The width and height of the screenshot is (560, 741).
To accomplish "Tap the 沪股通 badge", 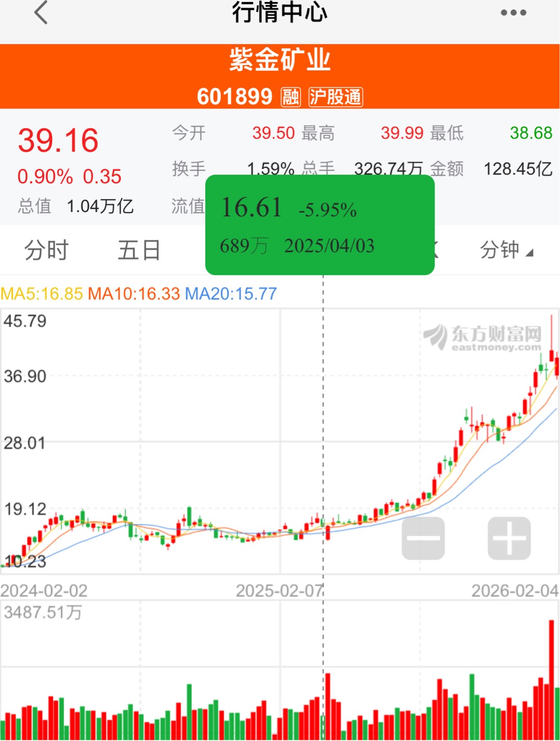I will [335, 97].
